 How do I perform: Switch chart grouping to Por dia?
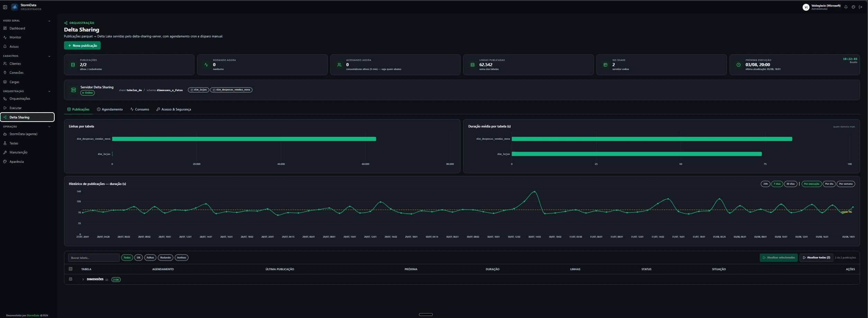click(x=829, y=184)
